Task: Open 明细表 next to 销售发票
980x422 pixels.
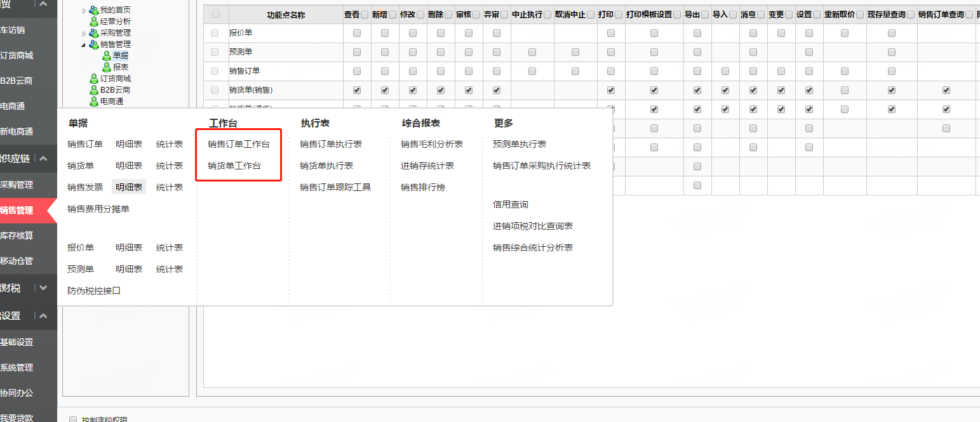Action: coord(129,187)
